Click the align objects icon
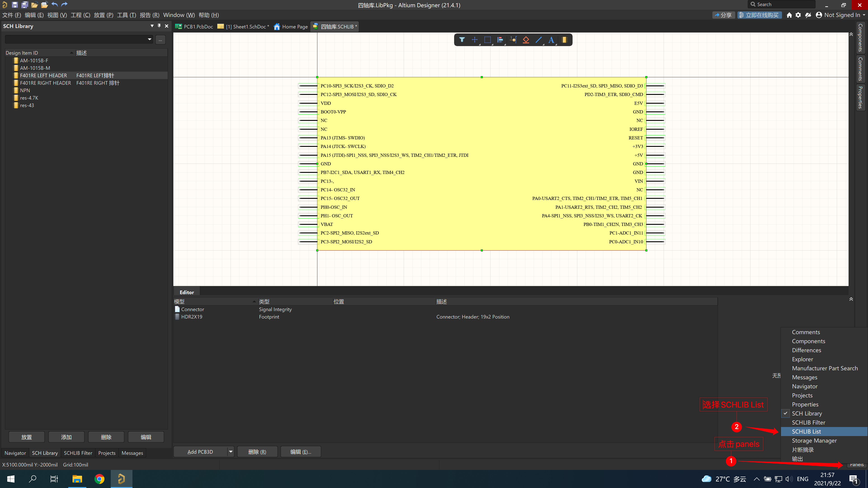The width and height of the screenshot is (868, 488). point(500,40)
